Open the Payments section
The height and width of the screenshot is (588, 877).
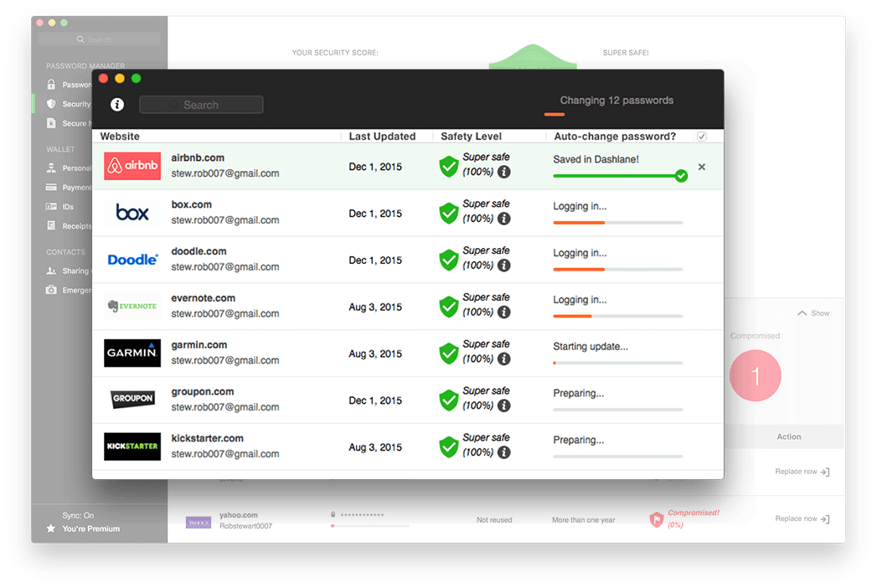pyautogui.click(x=51, y=187)
